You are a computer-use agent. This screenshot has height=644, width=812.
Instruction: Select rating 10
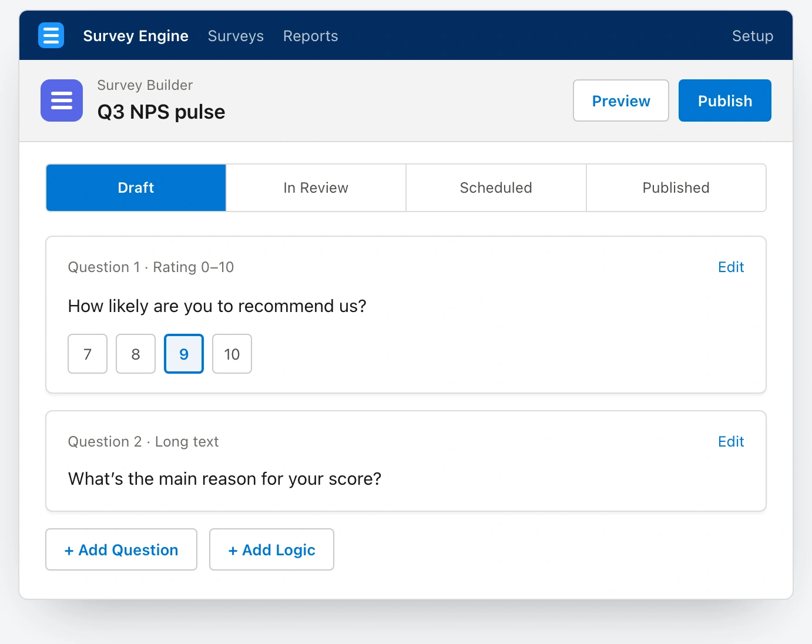coord(232,354)
